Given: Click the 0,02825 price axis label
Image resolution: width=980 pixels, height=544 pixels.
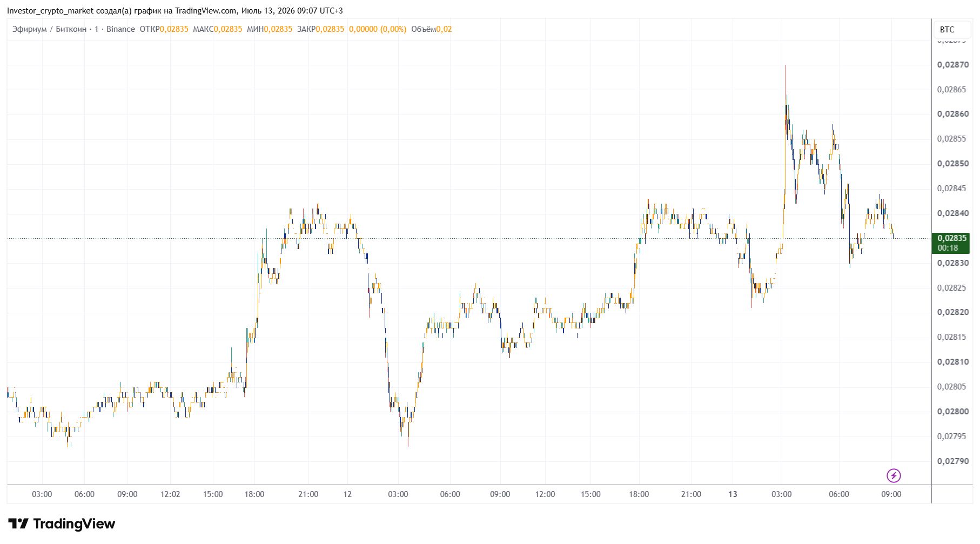Looking at the screenshot, I should click(953, 288).
